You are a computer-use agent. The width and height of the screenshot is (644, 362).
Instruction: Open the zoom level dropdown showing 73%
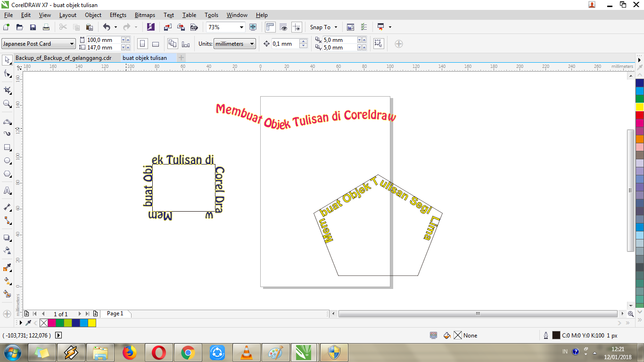241,27
